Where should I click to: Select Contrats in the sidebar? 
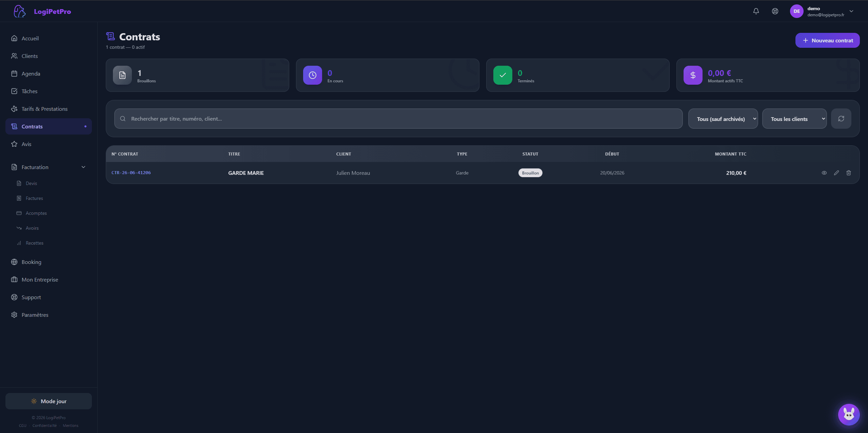click(48, 126)
